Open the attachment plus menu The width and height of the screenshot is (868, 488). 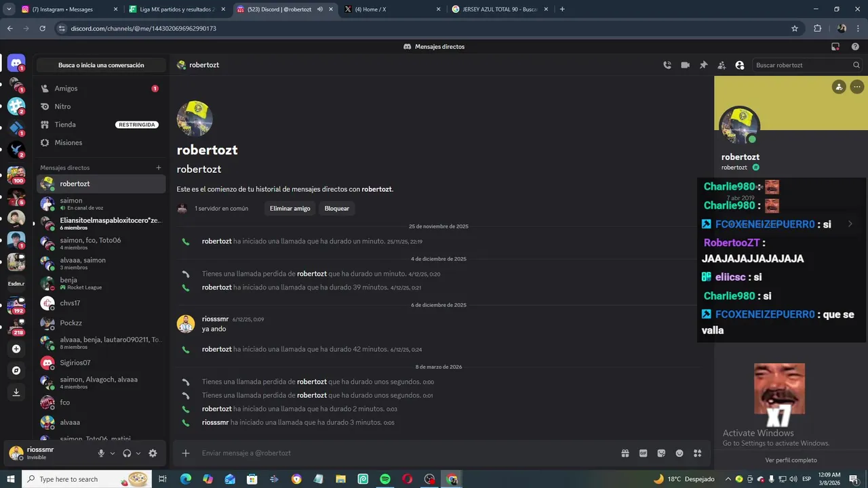coord(186,453)
